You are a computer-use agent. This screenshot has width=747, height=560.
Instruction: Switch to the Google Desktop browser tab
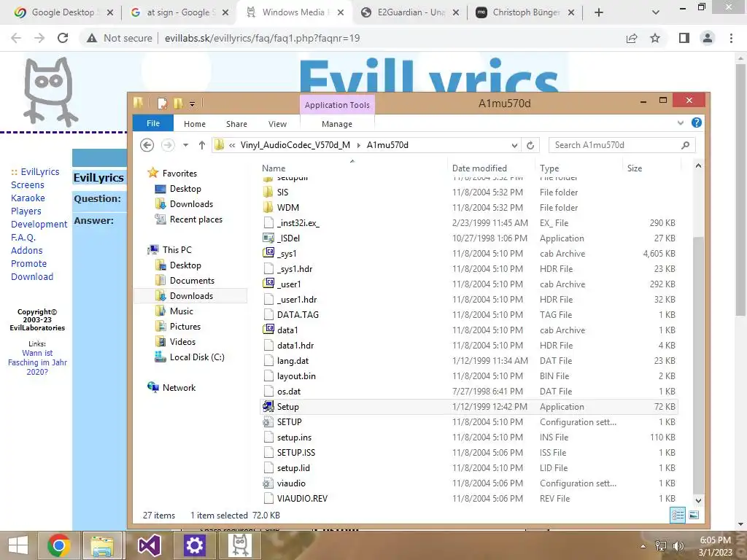coord(63,12)
